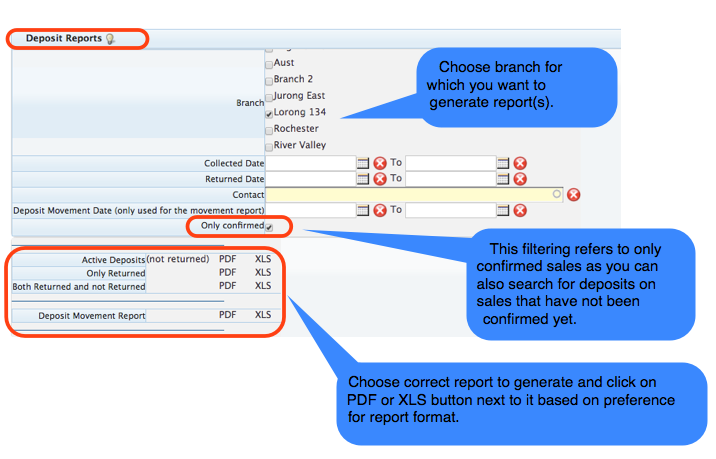The height and width of the screenshot is (459, 716).
Task: Click the Contact field search circle icon
Action: click(556, 194)
